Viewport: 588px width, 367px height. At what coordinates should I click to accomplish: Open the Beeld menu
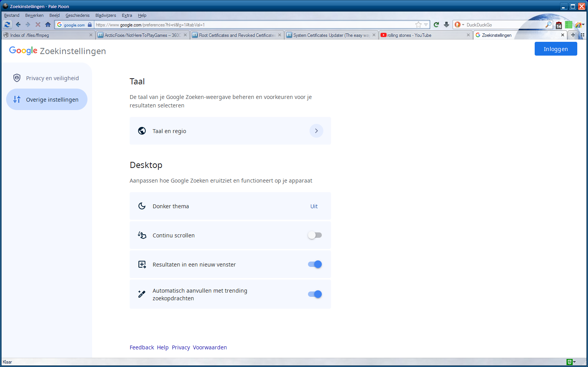(x=54, y=15)
